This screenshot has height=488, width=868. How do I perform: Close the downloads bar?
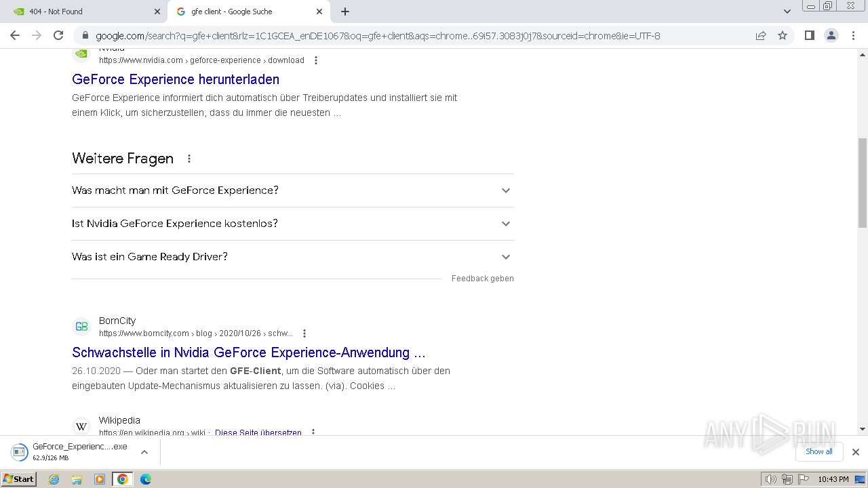click(x=856, y=452)
